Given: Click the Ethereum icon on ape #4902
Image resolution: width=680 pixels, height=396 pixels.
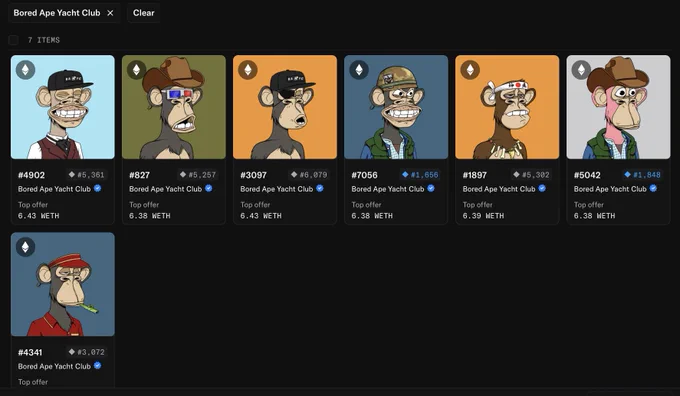Looking at the screenshot, I should [26, 70].
